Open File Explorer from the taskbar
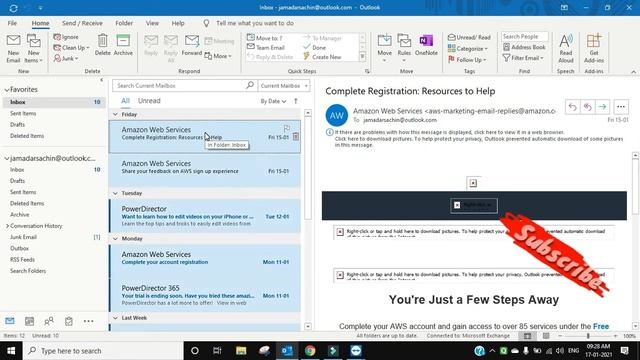Viewport: 640px width, 360px height. pyautogui.click(x=241, y=351)
